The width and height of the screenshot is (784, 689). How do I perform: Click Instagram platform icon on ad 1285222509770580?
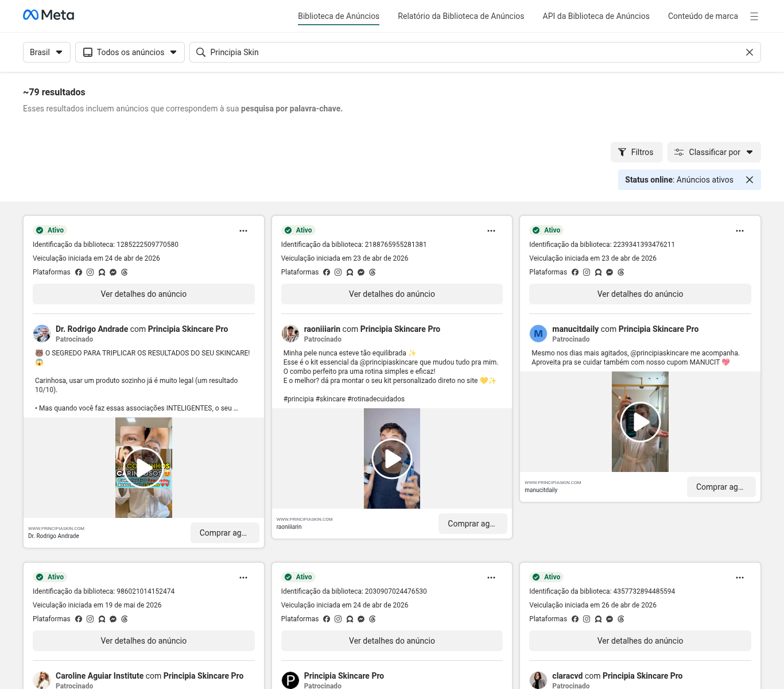pos(90,272)
